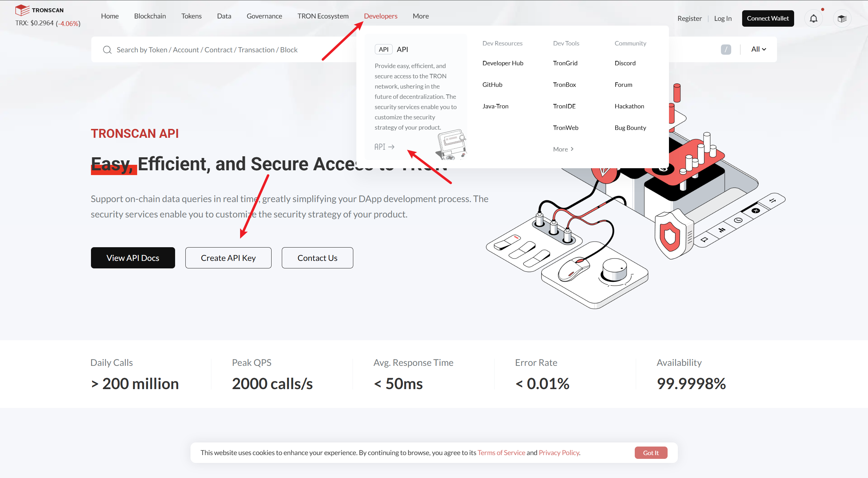Click the Create API Key button
The image size is (868, 478).
(228, 258)
